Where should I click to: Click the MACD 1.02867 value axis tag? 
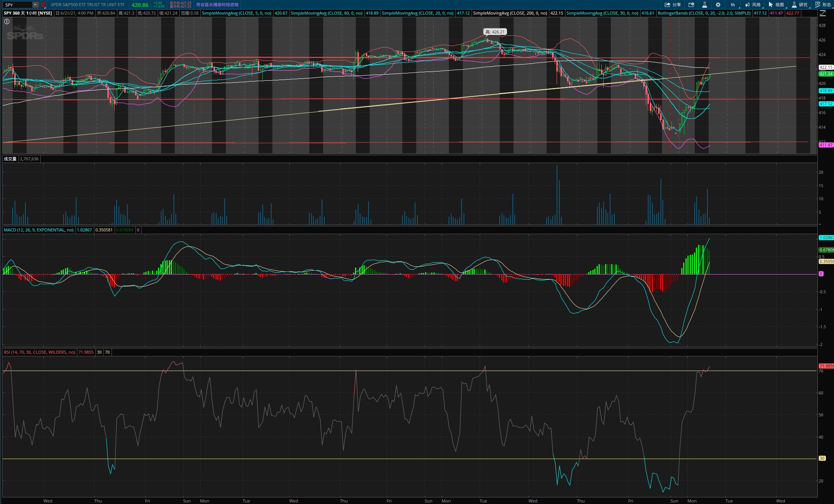(826, 238)
